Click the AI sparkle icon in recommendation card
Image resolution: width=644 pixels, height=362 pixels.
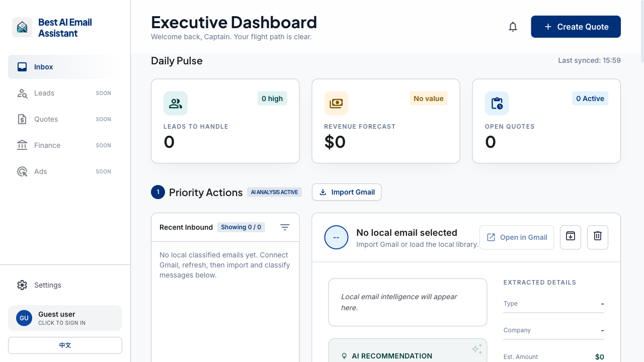coord(476,349)
